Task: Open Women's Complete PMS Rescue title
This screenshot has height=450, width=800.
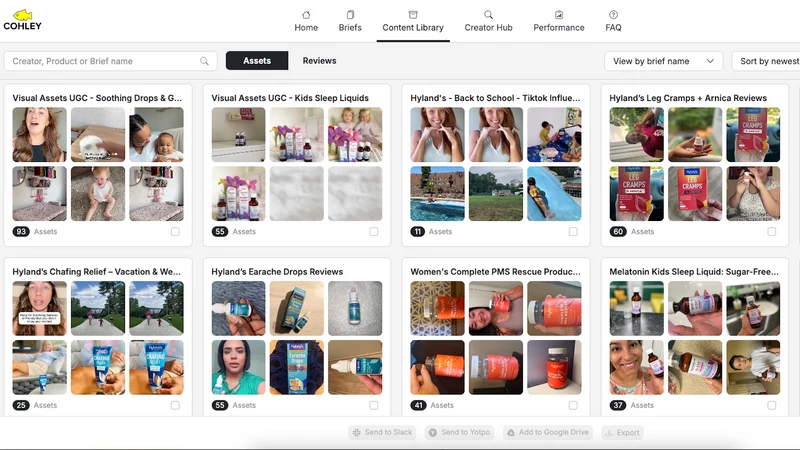Action: [495, 272]
